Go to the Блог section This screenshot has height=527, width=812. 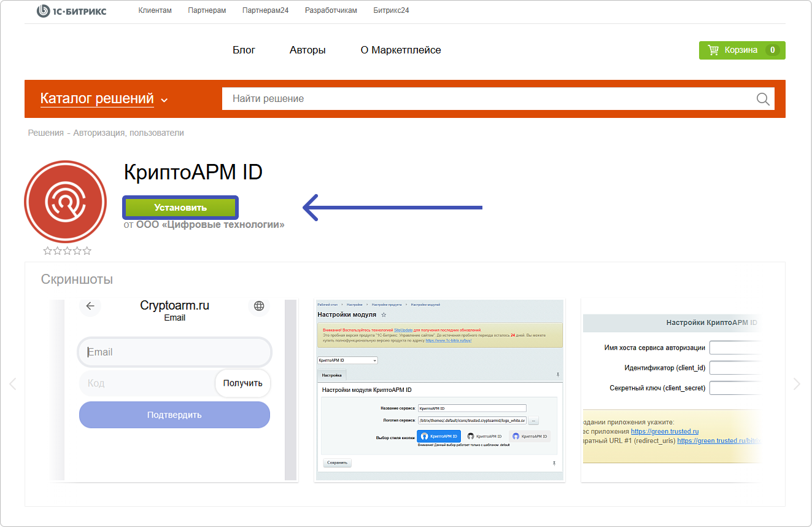click(244, 50)
